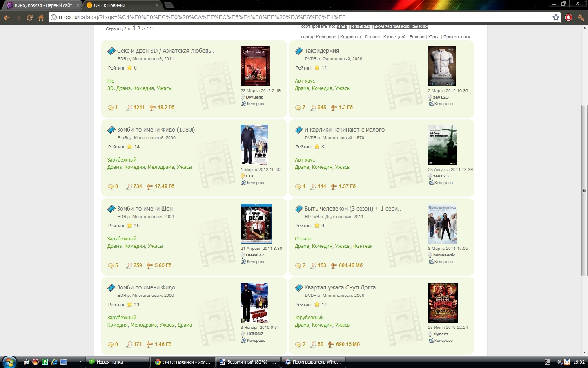Image resolution: width=588 pixels, height=368 pixels.
Task: Click the views magnifier on Секс и Дзен 3D
Action: point(129,108)
